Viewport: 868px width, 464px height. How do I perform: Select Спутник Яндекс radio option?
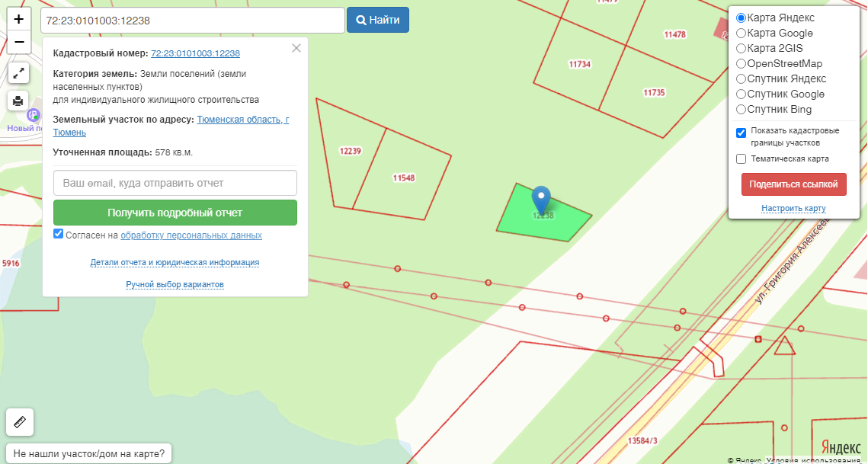741,79
